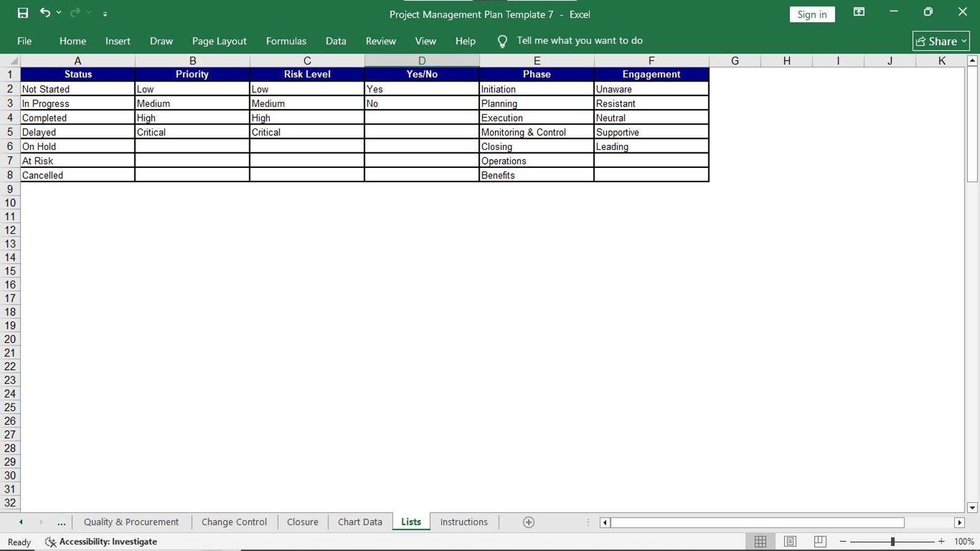Click the Save icon in quick access toolbar
This screenshot has width=980, height=551.
point(23,13)
